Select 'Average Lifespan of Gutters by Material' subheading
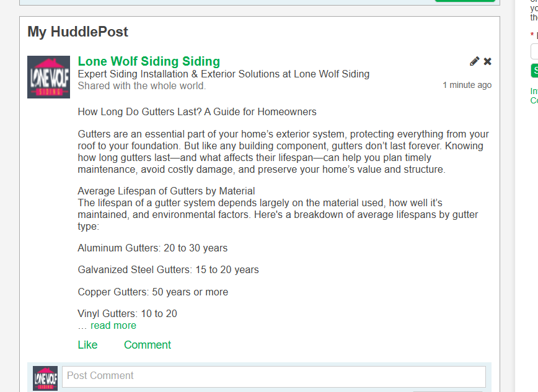 tap(166, 191)
